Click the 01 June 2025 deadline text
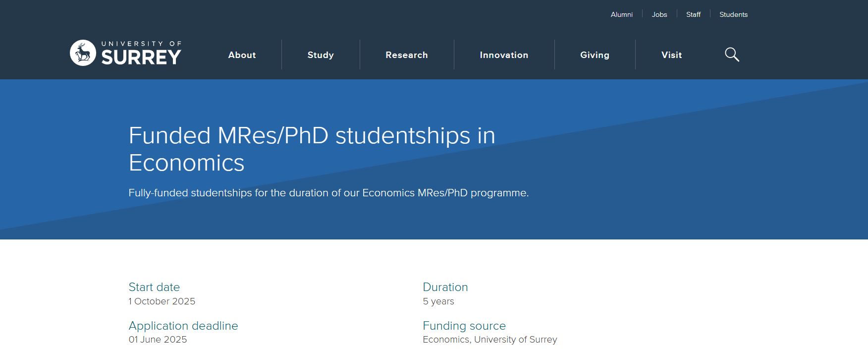The height and width of the screenshot is (351, 868). tap(158, 340)
